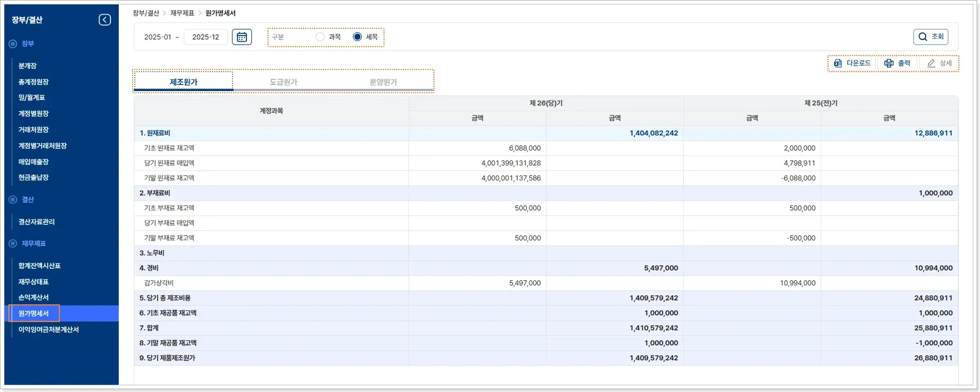Viewport: 980px width, 392px height.
Task: Switch to the 도급원가 tab
Action: click(284, 82)
